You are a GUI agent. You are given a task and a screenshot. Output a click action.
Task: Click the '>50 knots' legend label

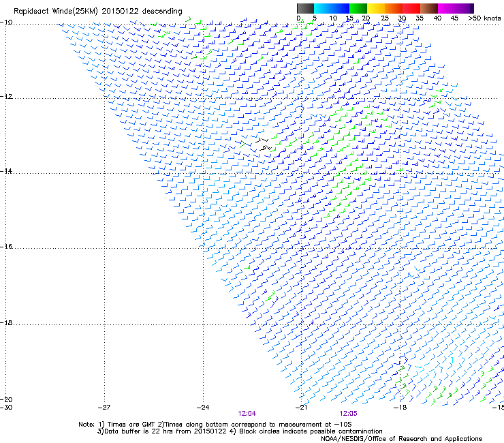point(484,18)
